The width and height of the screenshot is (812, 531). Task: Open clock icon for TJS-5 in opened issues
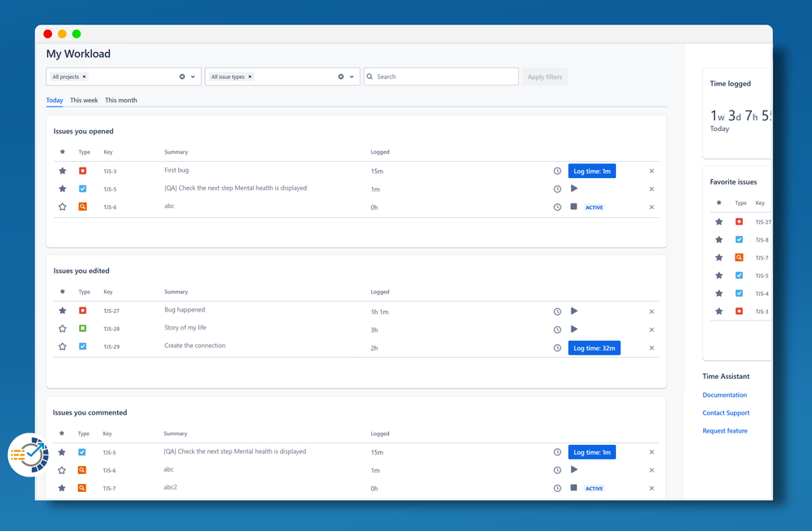pos(557,189)
